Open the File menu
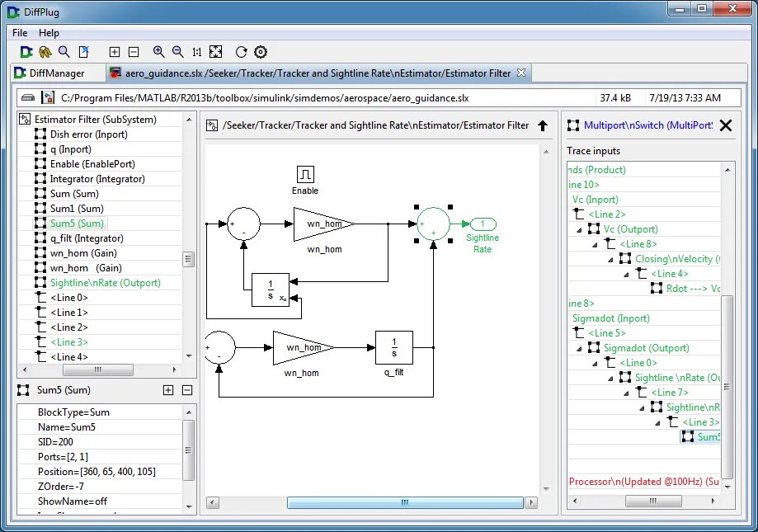The width and height of the screenshot is (758, 532). 20,33
